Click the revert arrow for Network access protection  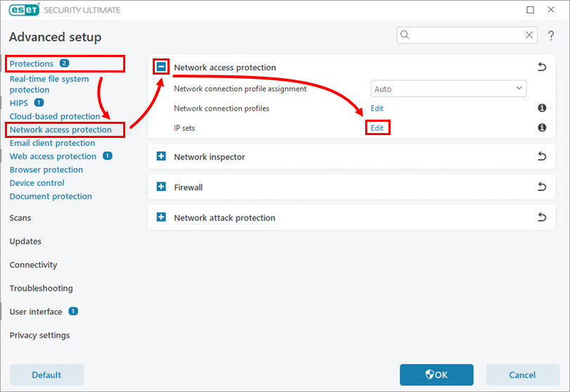(541, 67)
